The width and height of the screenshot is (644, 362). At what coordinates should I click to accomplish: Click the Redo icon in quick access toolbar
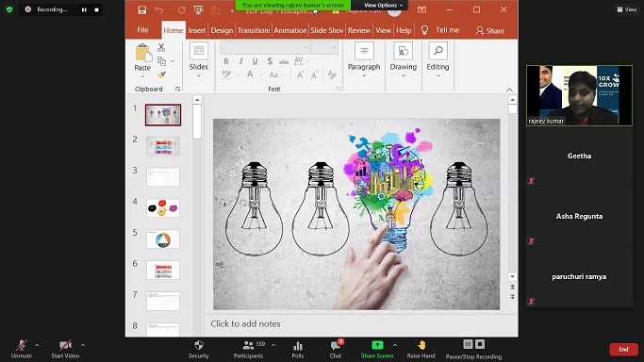click(x=182, y=10)
